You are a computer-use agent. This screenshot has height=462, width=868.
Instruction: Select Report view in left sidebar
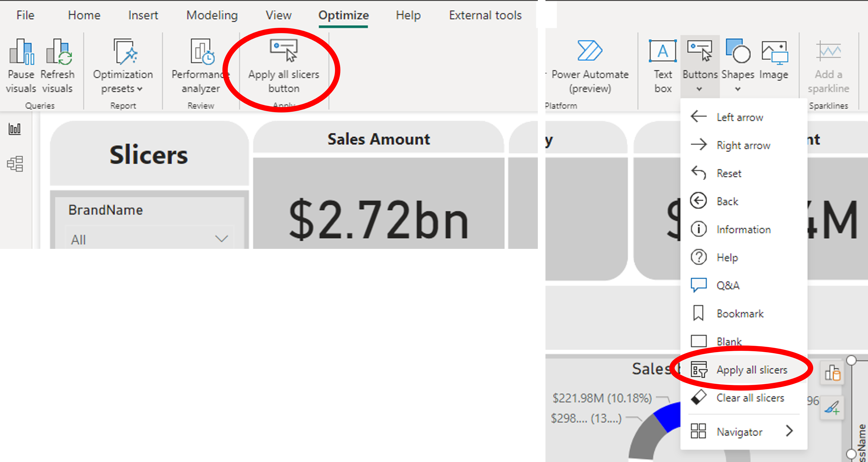[x=15, y=129]
